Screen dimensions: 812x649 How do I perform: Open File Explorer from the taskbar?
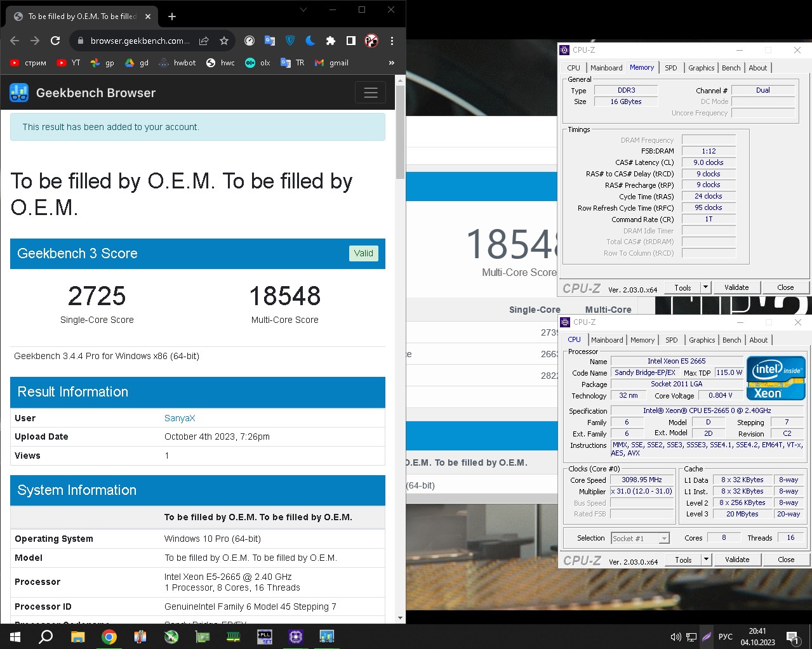77,636
